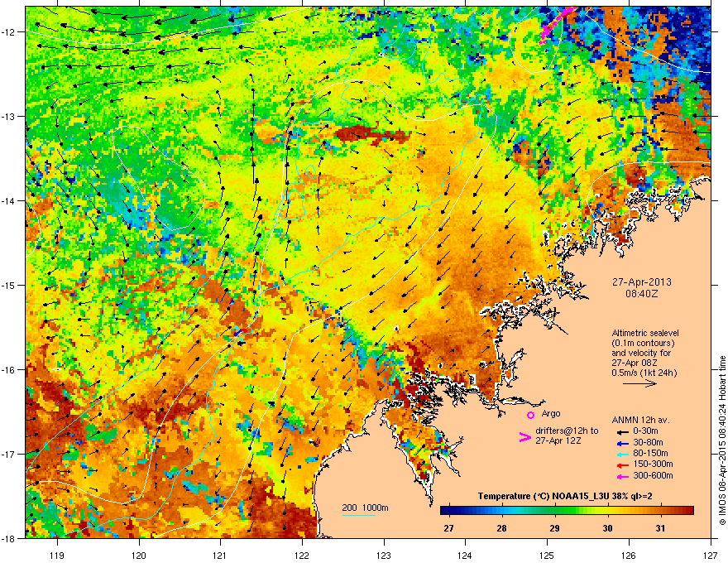Click the '(0.1m contours)' caption line
Screen dimensions: 728x563
643,344
